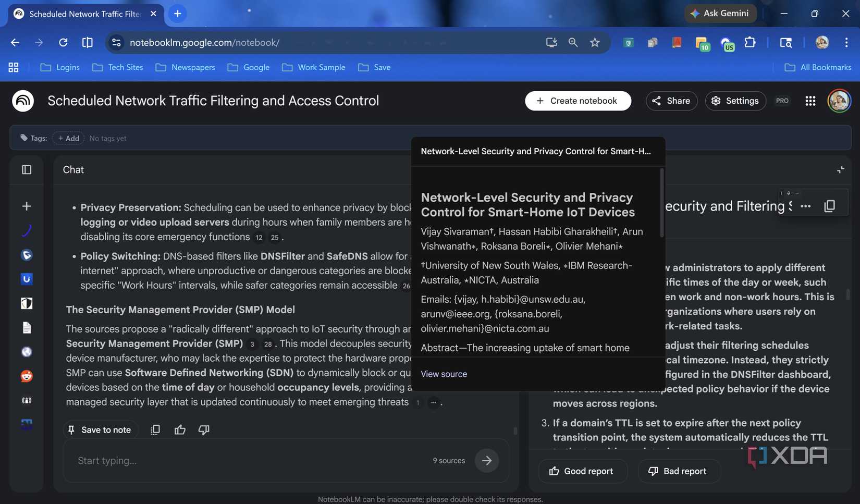This screenshot has width=860, height=504.
Task: Open the Chrome apps grid shortcut
Action: tap(14, 67)
